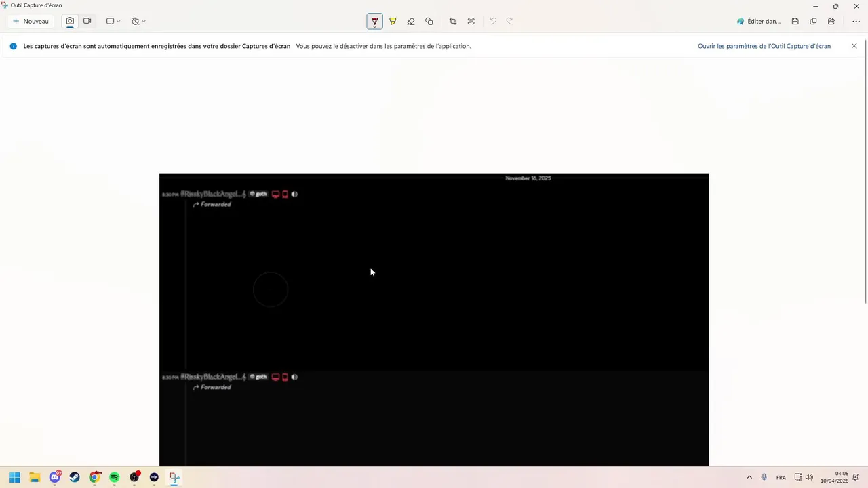Open the Windows Start menu

[x=15, y=477]
